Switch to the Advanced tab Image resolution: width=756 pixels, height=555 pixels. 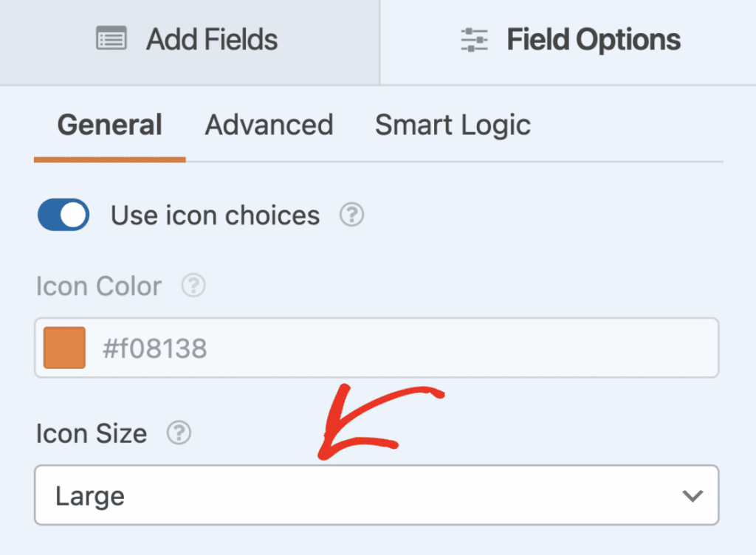[x=269, y=125]
